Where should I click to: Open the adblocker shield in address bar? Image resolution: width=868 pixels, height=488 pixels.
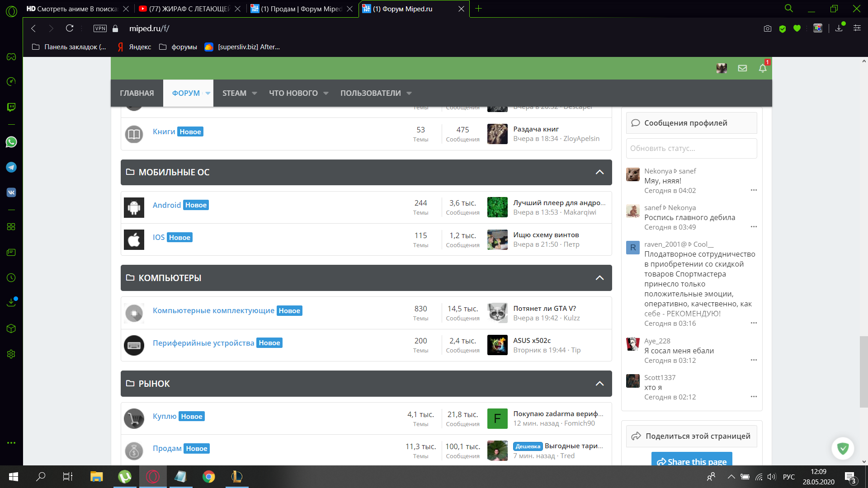click(783, 28)
